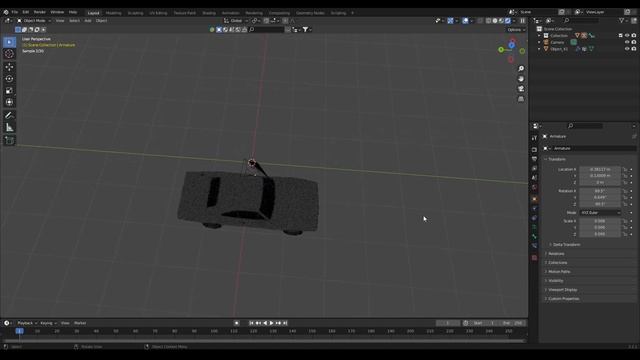Toggle viewport overlays button
Screen dimensions: 640x360
465,21
